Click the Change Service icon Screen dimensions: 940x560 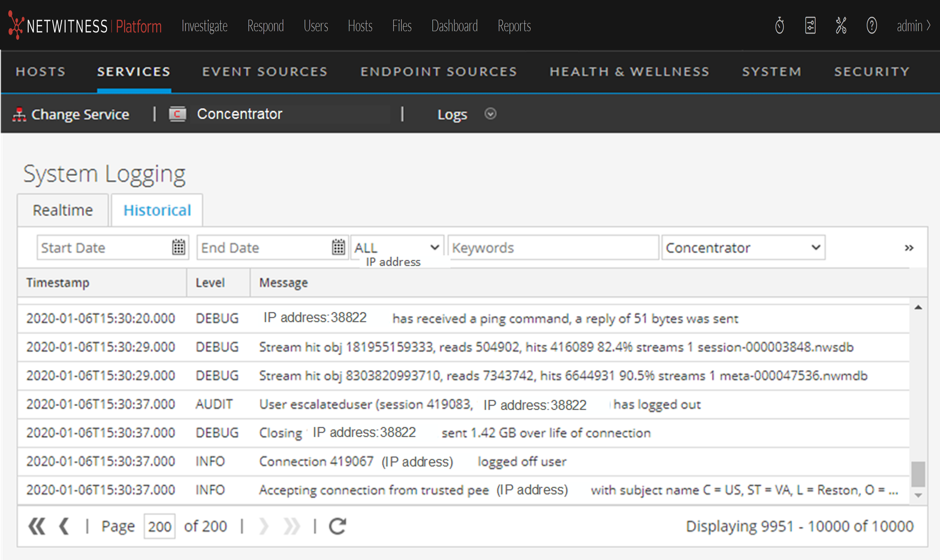[19, 114]
